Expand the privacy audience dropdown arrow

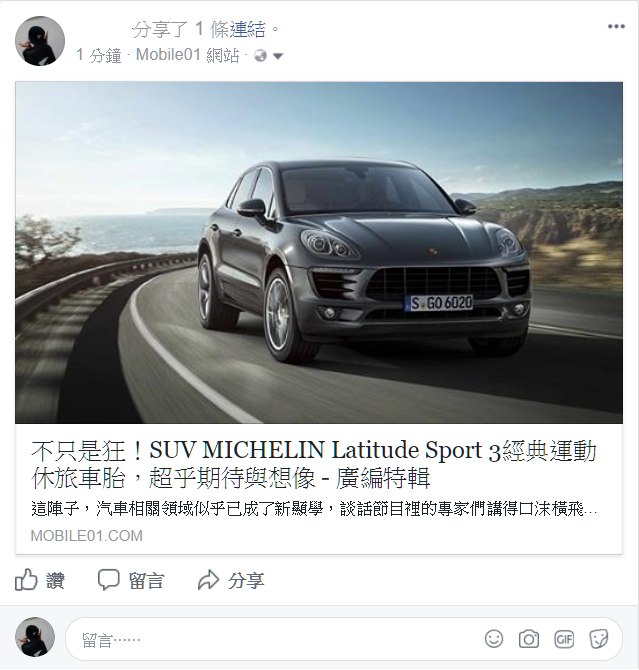[x=278, y=56]
